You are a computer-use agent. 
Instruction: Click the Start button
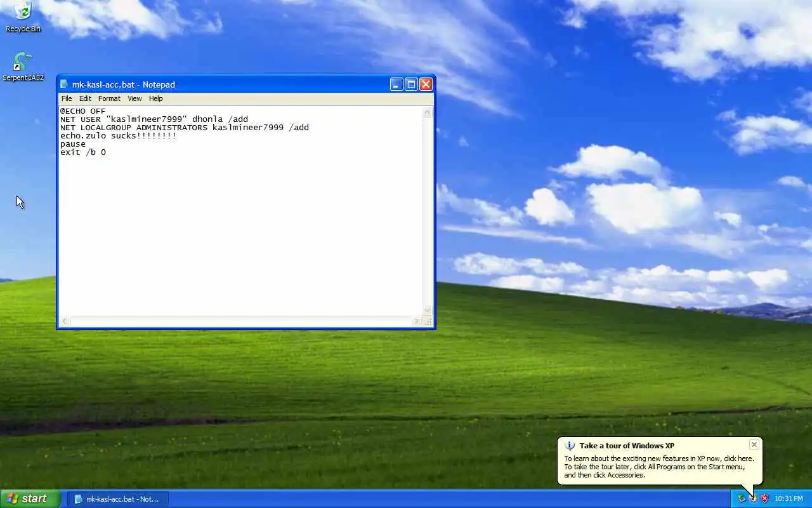[x=30, y=498]
